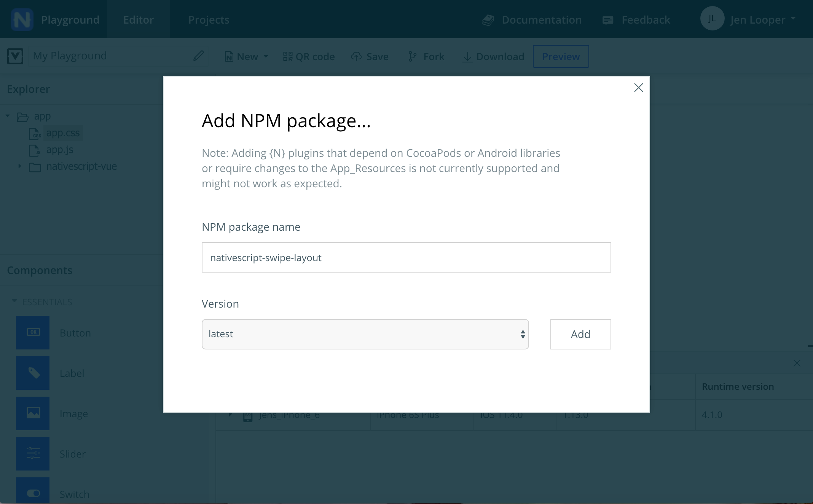Image resolution: width=813 pixels, height=504 pixels.
Task: Click the Button component label
Action: click(75, 333)
